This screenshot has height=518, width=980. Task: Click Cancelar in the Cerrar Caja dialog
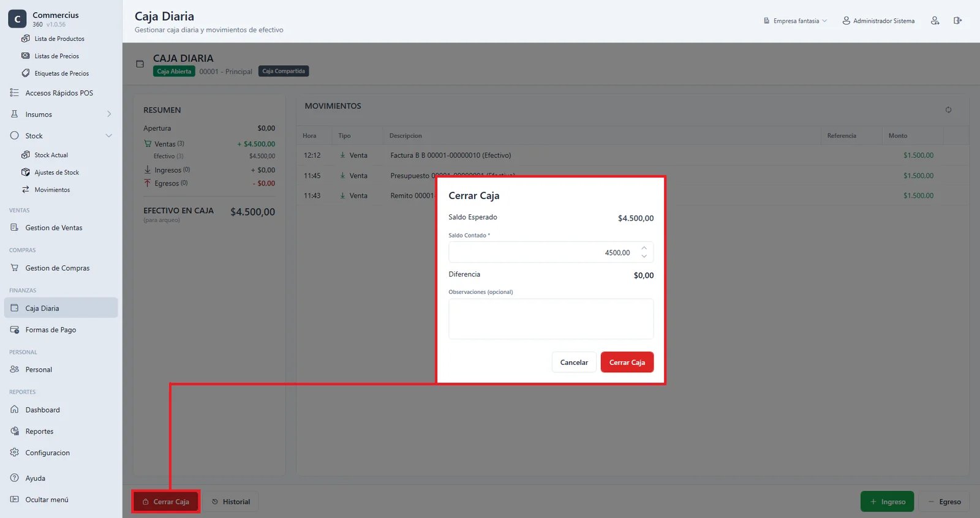[574, 362]
